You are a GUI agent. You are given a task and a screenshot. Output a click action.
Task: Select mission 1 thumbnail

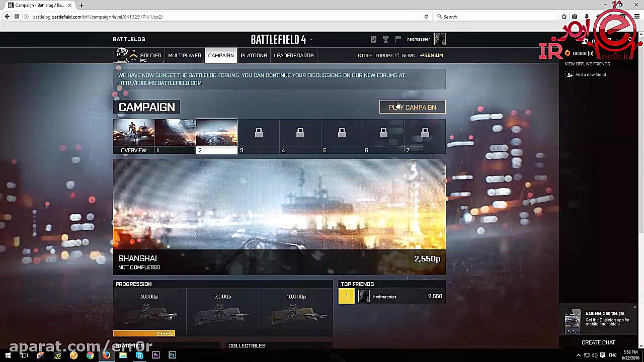pos(175,137)
